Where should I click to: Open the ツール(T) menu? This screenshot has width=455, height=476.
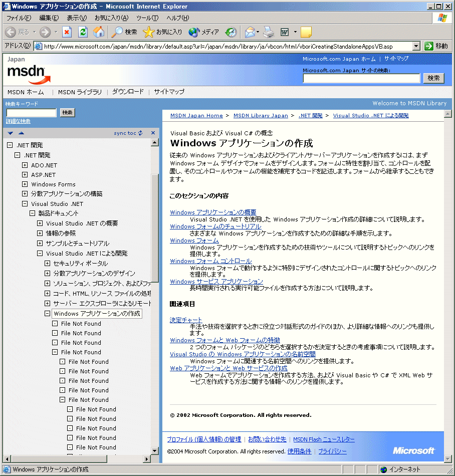pos(147,18)
